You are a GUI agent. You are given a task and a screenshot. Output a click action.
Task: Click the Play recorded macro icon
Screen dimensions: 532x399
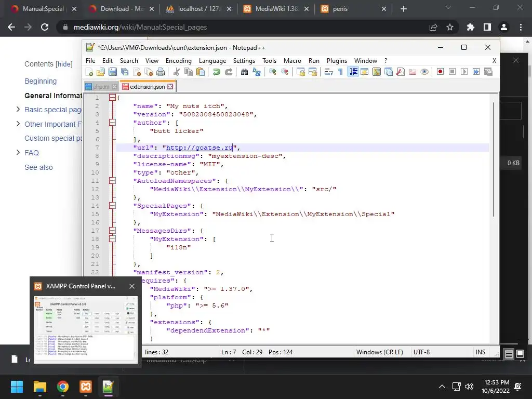click(464, 72)
